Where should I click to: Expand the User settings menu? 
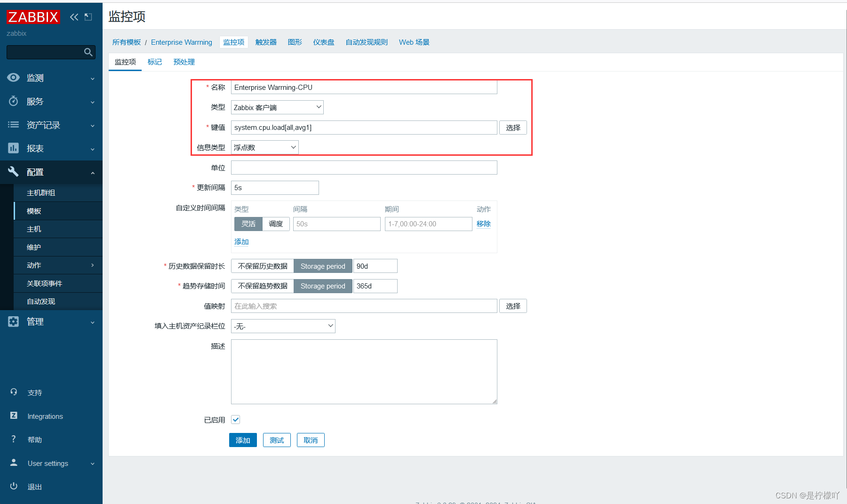coord(93,464)
